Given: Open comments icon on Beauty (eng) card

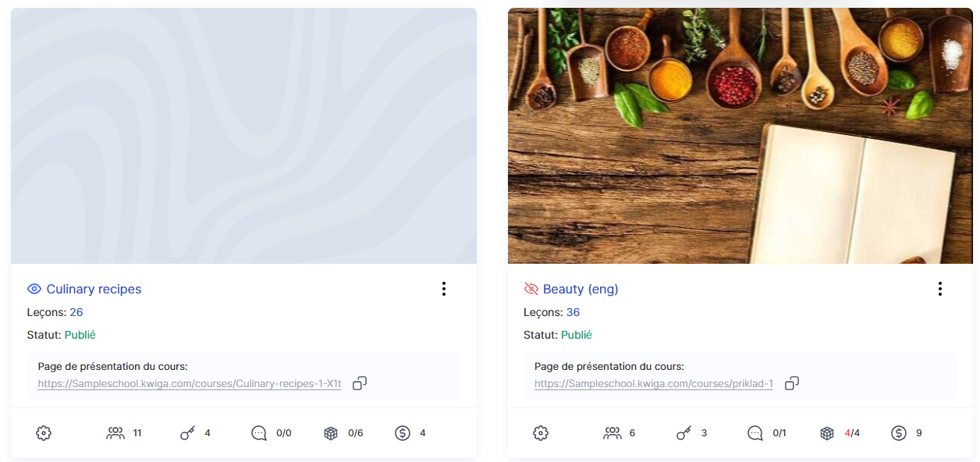Looking at the screenshot, I should click(x=755, y=433).
